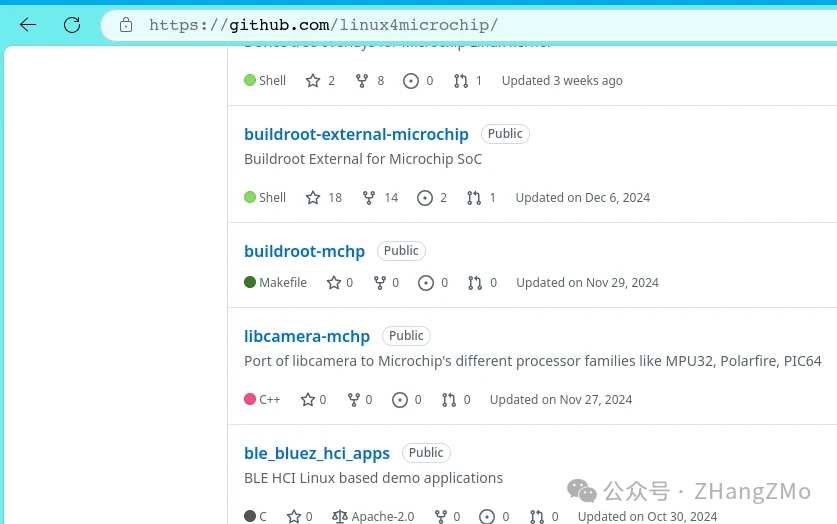Open issues (0) in the top Shell repo row
This screenshot has height=524, width=837.
(x=418, y=81)
